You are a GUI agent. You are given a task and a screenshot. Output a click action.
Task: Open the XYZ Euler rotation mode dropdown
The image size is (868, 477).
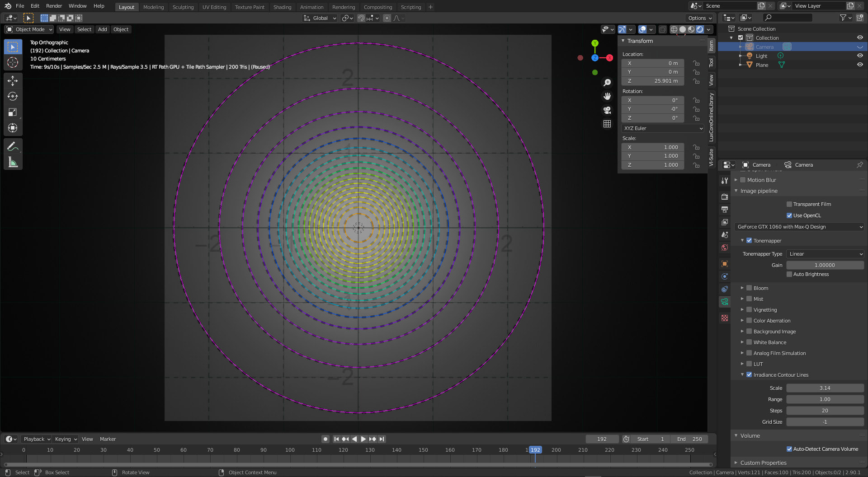(x=663, y=128)
